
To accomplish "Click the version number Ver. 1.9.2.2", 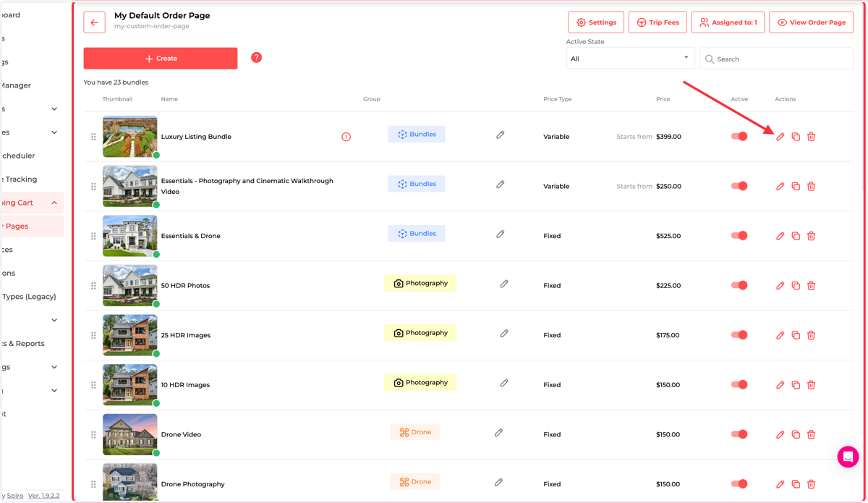I will click(x=43, y=496).
